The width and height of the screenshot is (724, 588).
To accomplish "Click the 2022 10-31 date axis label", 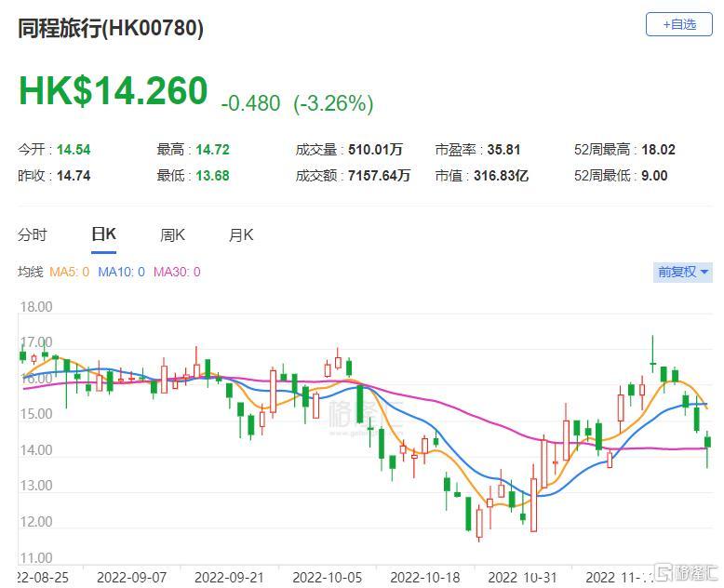I will pos(522,578).
